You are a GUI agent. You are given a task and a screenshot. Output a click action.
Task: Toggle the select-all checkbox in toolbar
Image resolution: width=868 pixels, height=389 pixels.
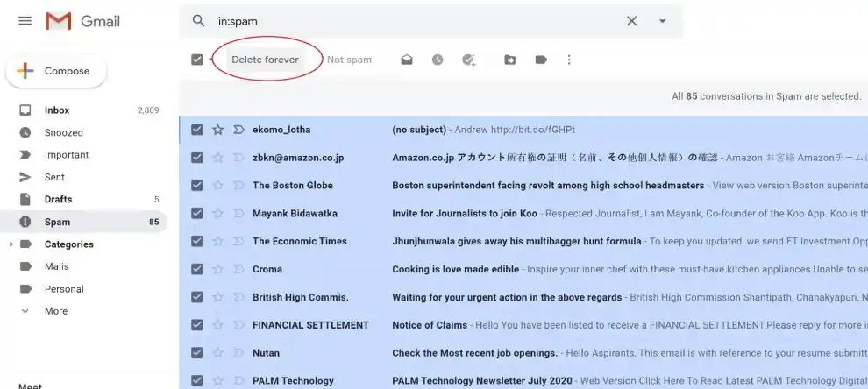[197, 60]
